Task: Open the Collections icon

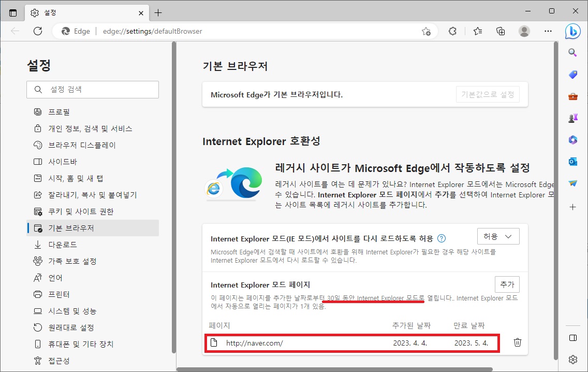Action: click(501, 31)
